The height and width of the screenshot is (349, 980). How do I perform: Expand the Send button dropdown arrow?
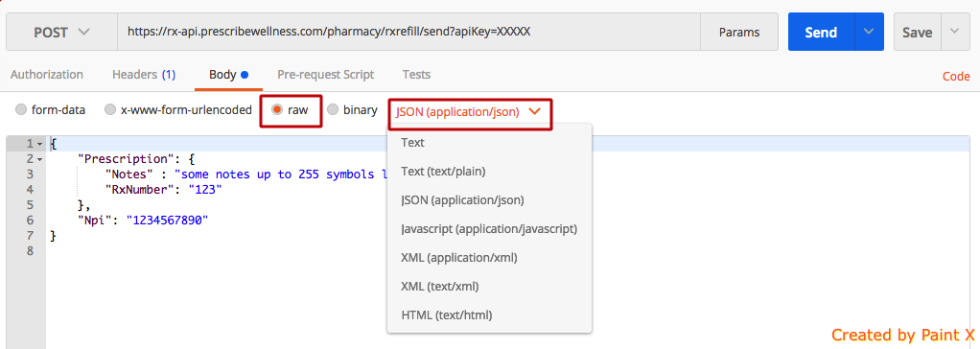coord(869,32)
